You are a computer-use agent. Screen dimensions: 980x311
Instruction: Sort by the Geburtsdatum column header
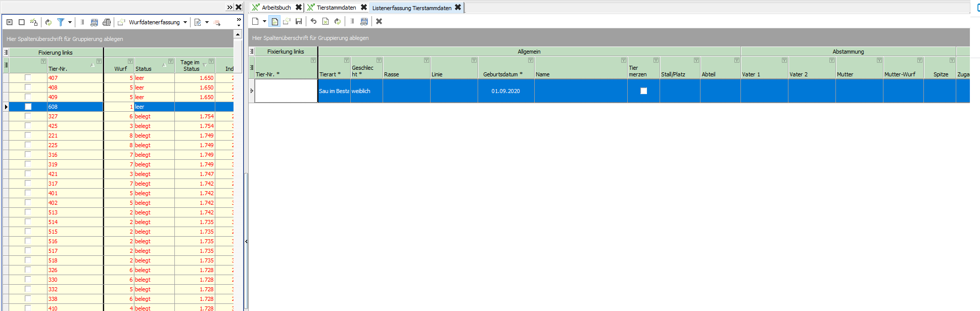tap(502, 74)
